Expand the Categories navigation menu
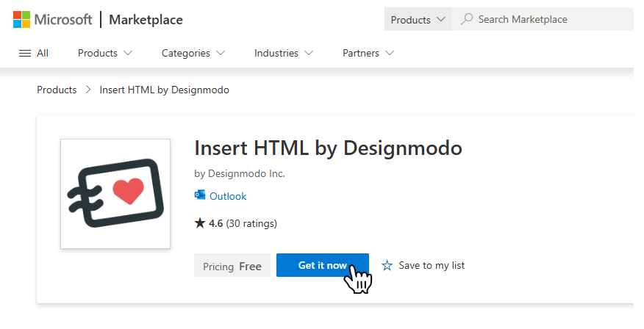This screenshot has height=329, width=644. coord(193,53)
